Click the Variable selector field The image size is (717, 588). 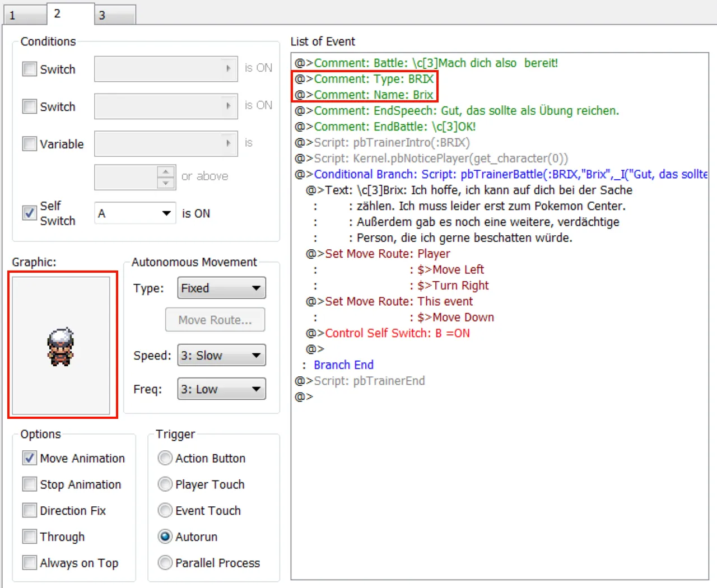click(166, 143)
